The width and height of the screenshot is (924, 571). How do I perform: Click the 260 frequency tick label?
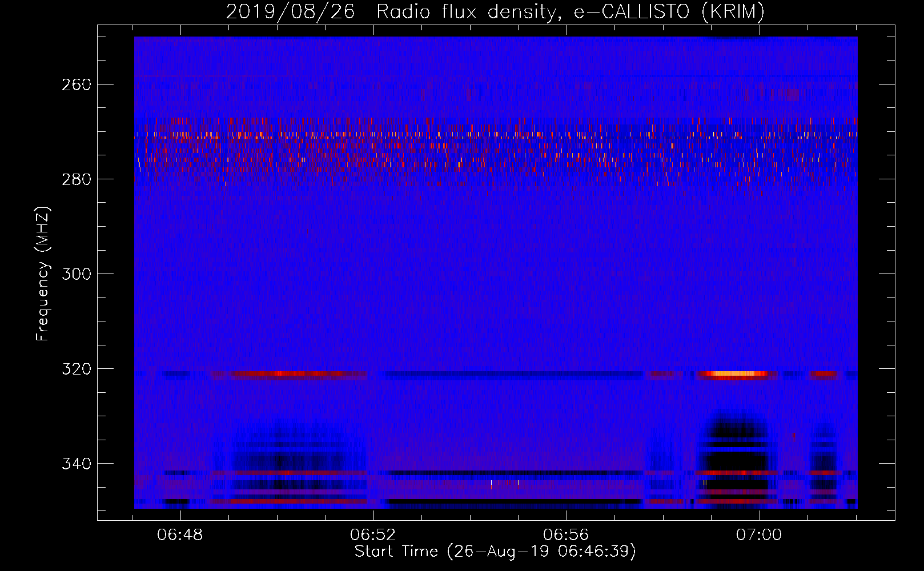click(76, 85)
